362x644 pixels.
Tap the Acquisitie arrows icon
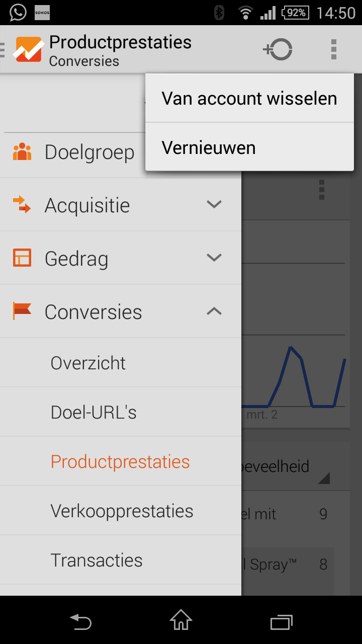[22, 204]
